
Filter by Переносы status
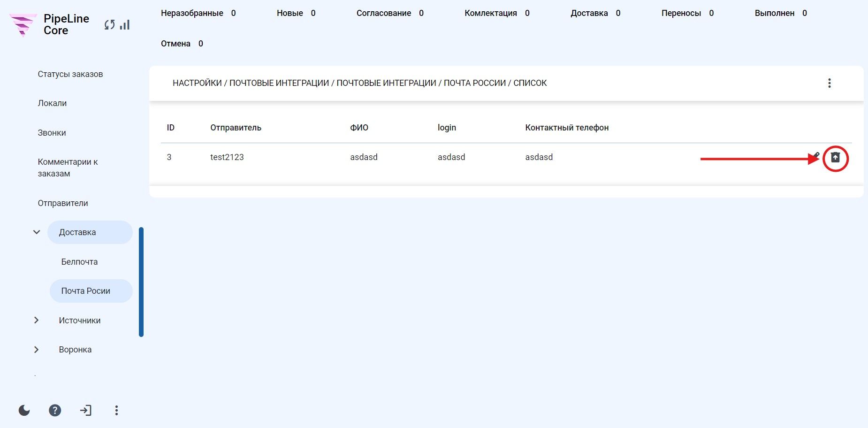(687, 13)
